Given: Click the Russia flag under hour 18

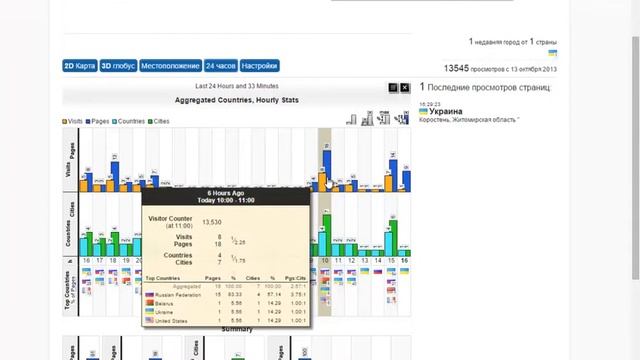Looking at the screenshot, I should (x=113, y=272).
